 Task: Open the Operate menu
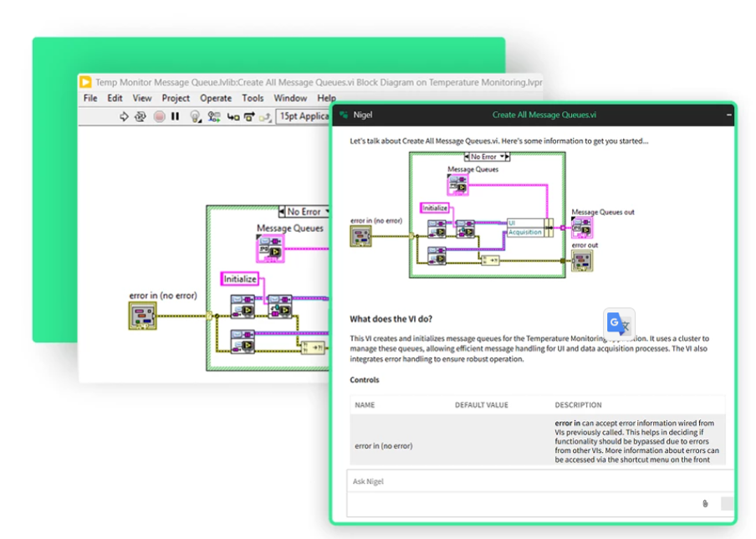coord(216,98)
